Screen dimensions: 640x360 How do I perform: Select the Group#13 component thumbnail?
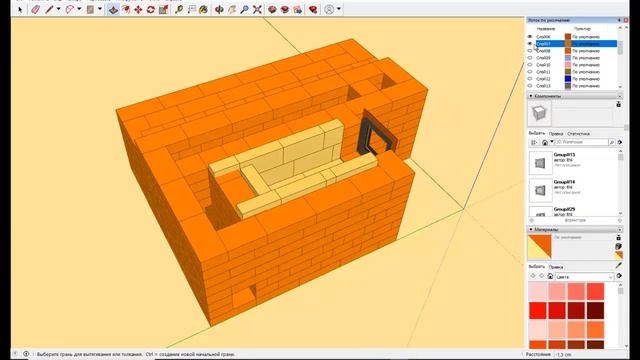coord(540,163)
